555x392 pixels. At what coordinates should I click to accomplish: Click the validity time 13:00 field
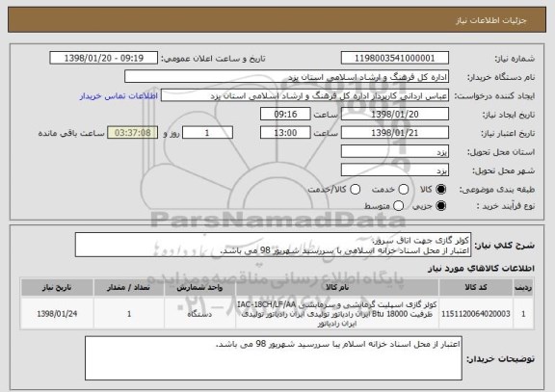[285, 133]
